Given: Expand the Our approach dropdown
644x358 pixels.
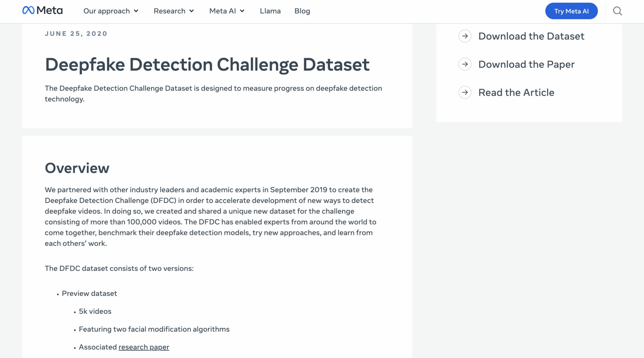Looking at the screenshot, I should [x=136, y=11].
